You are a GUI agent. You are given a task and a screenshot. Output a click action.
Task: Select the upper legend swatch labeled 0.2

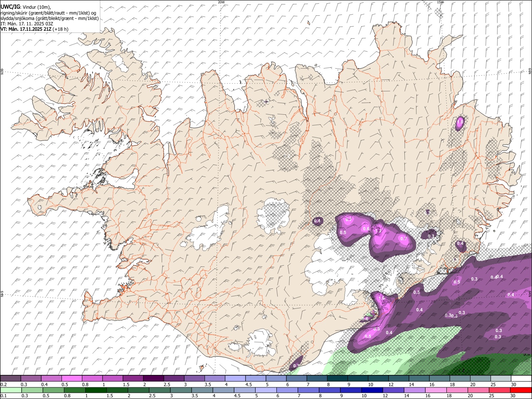[x=10, y=379]
